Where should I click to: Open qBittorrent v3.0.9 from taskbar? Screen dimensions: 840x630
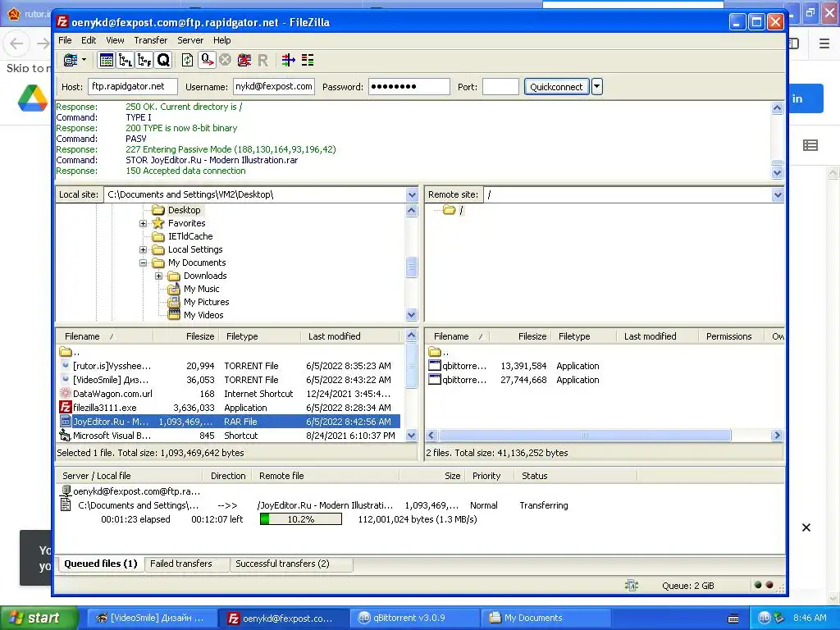click(414, 618)
